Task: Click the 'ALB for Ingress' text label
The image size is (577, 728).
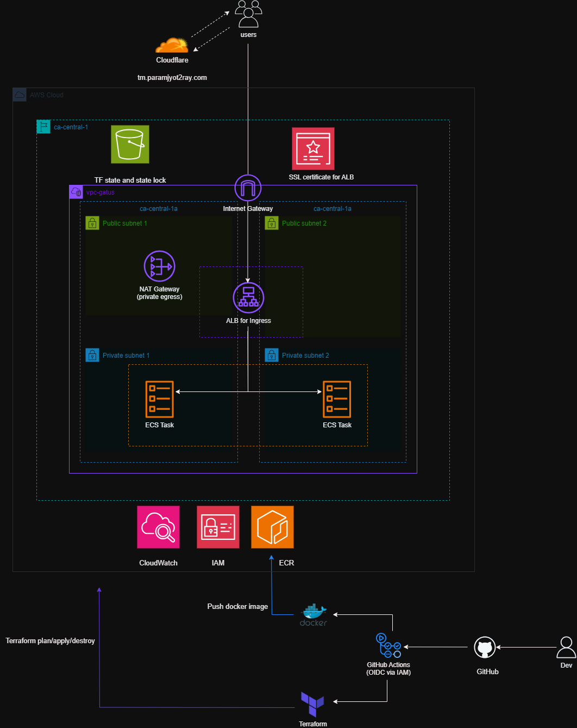Action: (x=248, y=321)
